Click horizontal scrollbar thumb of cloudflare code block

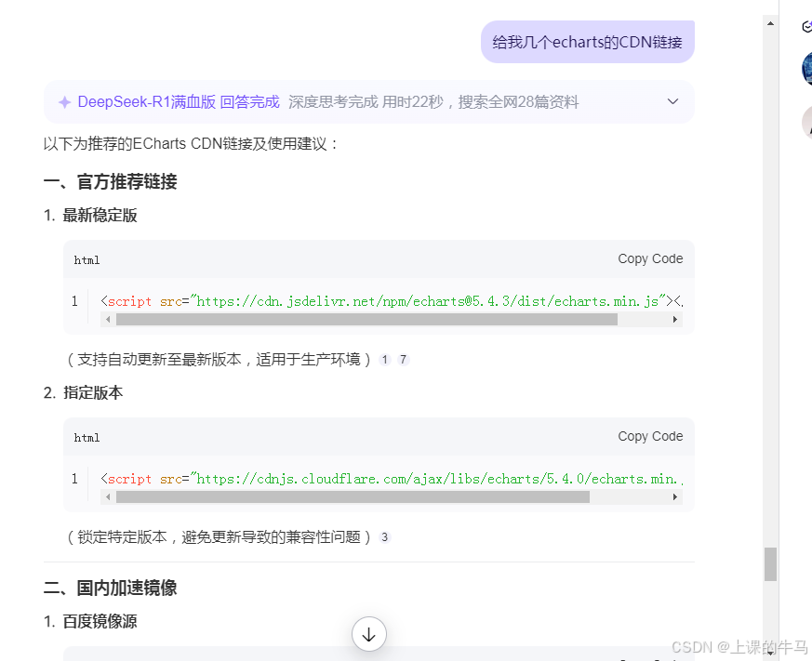(x=353, y=497)
